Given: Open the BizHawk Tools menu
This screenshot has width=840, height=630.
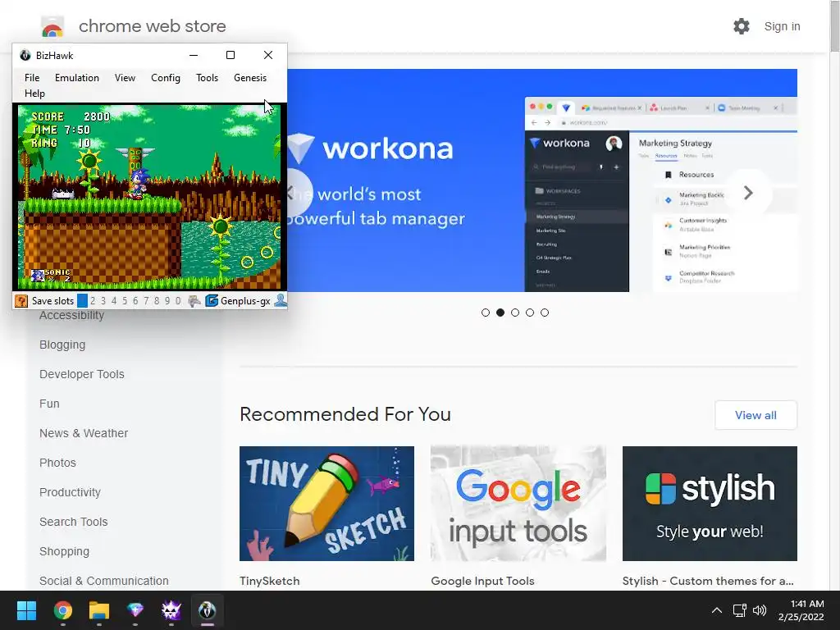Looking at the screenshot, I should pos(207,78).
